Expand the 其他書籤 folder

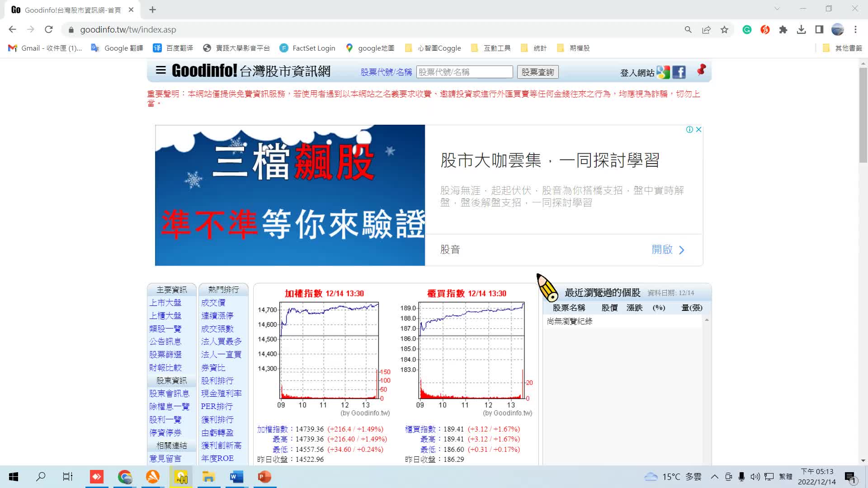pos(842,48)
